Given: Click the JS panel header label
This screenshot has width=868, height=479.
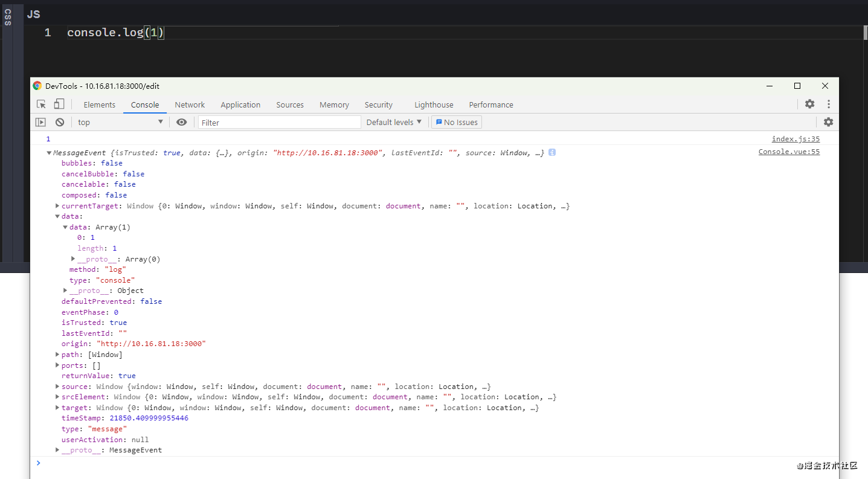Looking at the screenshot, I should click(33, 14).
